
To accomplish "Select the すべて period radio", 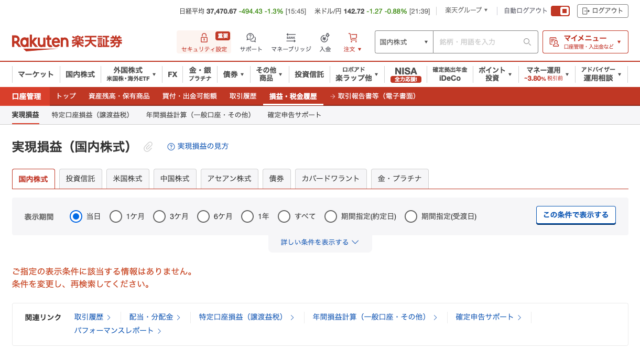I will (284, 216).
